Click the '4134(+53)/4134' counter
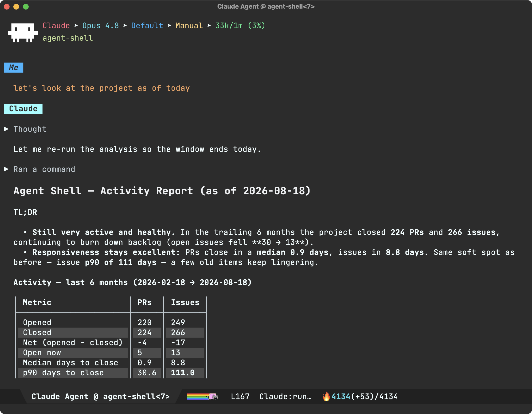The height and width of the screenshot is (414, 532). (365, 397)
